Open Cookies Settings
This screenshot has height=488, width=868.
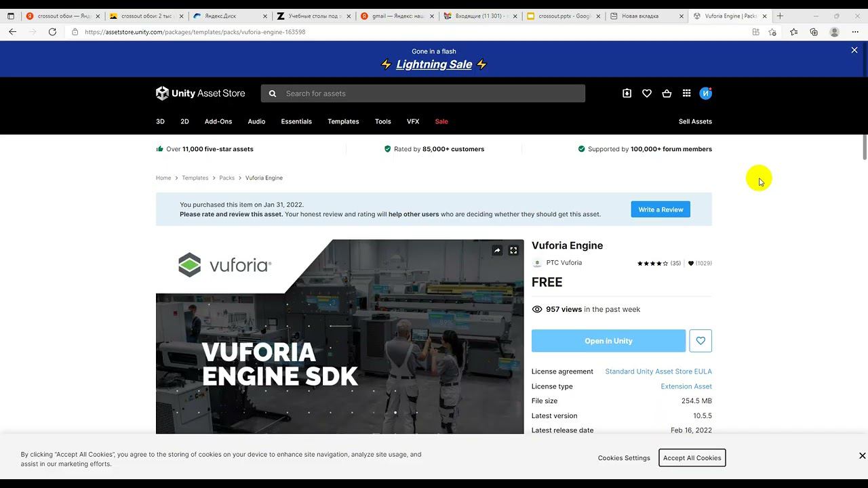pos(624,457)
